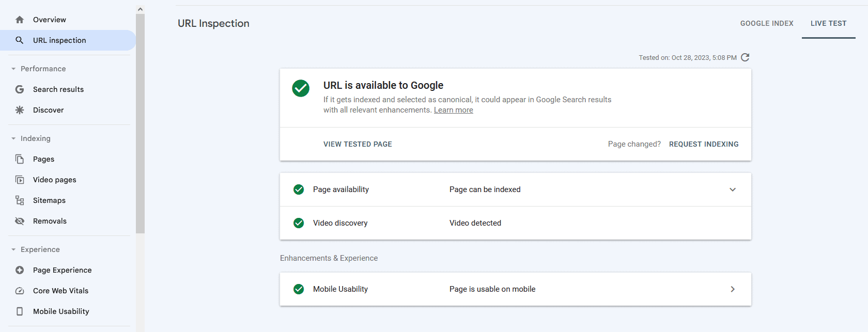868x332 pixels.
Task: Click View Tested Page button
Action: [x=358, y=144]
